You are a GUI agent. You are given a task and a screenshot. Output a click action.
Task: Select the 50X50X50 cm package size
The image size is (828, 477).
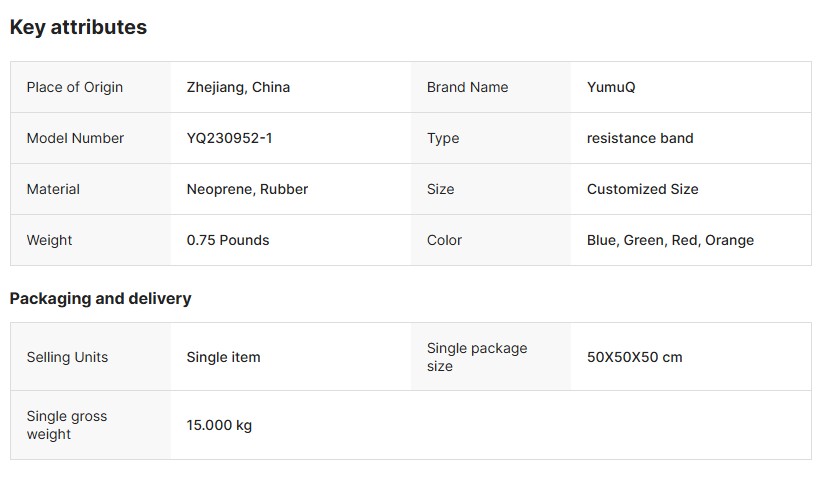pyautogui.click(x=634, y=357)
